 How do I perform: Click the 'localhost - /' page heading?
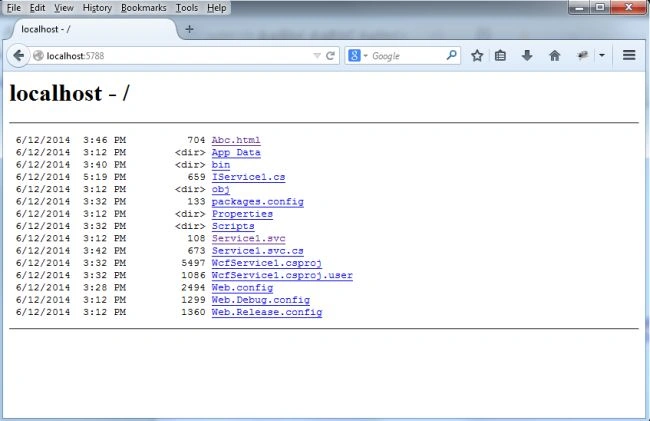click(69, 93)
